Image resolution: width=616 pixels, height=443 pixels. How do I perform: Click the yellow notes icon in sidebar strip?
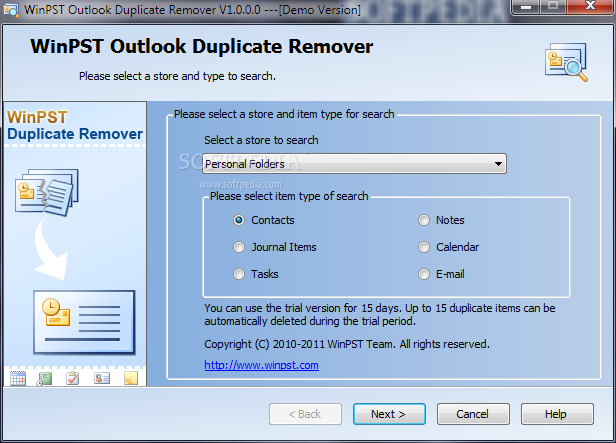click(x=131, y=378)
